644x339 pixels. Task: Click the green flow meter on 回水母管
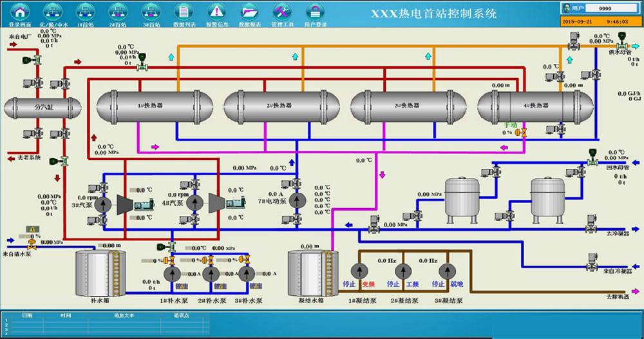[592, 157]
